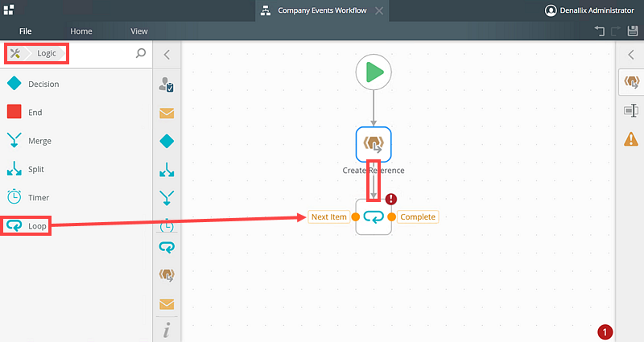Click the Next Item outcome label
The height and width of the screenshot is (342, 644).
tap(329, 216)
